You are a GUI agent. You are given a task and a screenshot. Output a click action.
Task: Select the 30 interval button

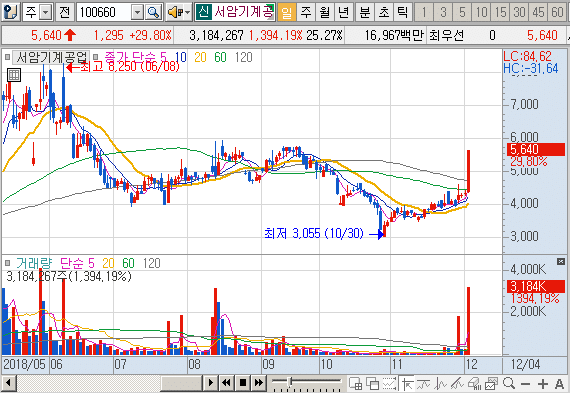tap(519, 12)
